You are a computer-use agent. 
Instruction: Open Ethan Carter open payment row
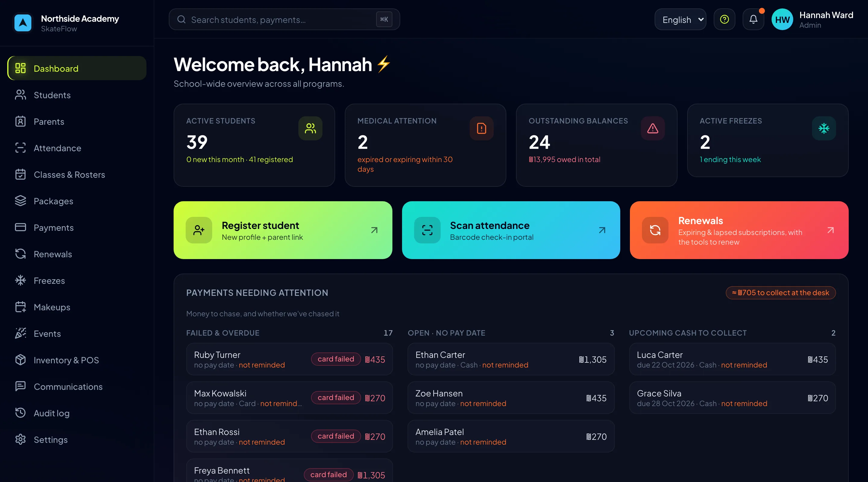(511, 359)
